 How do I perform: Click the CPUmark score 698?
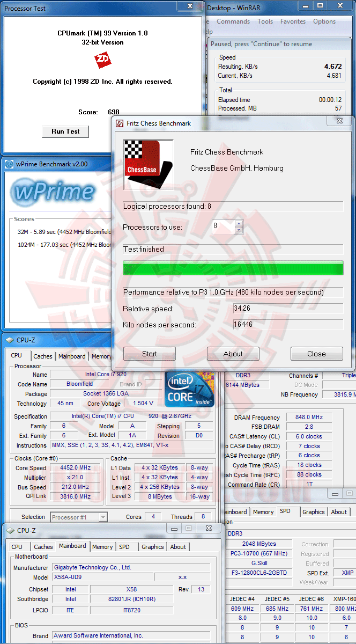pyautogui.click(x=114, y=112)
